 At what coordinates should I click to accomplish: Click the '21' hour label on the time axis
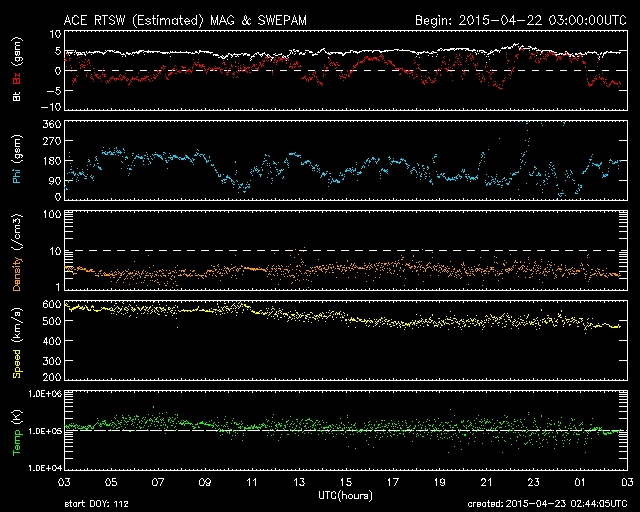pos(487,483)
